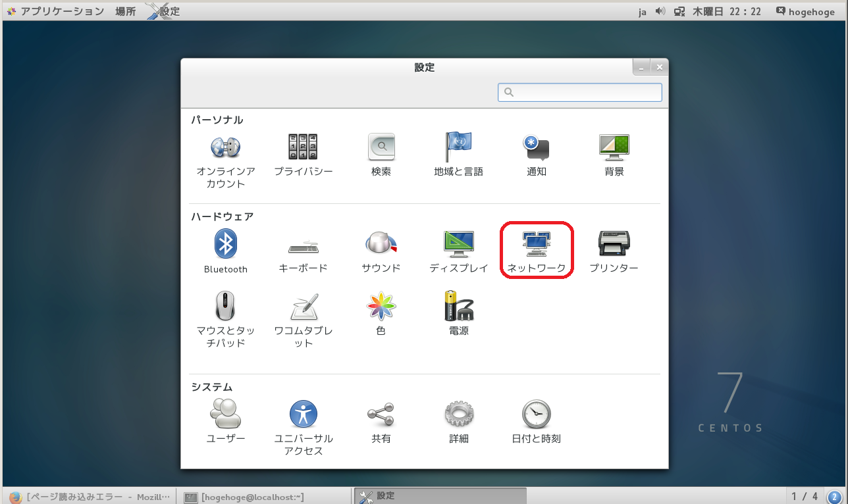Open the Details (詳細) panel

459,421
